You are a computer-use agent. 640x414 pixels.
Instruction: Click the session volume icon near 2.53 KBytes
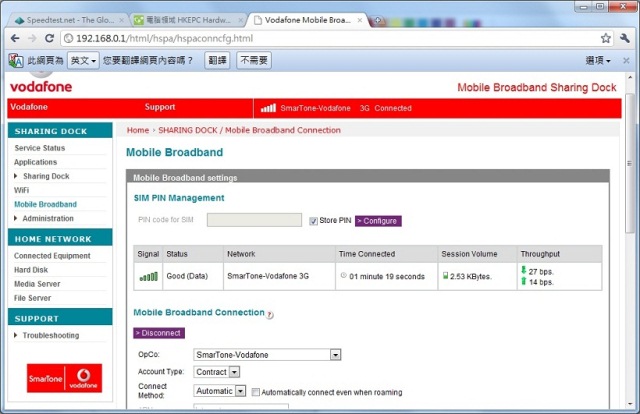(445, 276)
